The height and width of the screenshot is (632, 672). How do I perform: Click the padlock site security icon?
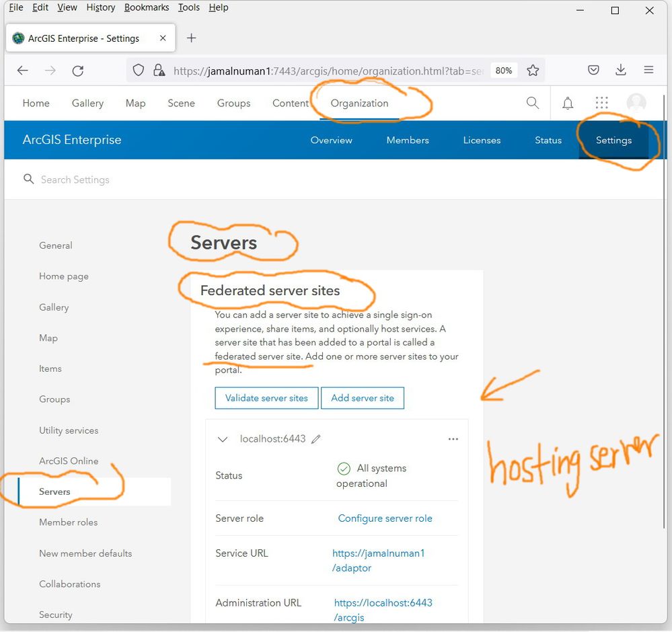[159, 71]
